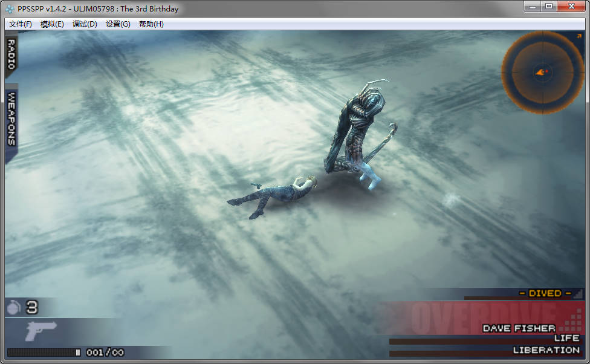The width and height of the screenshot is (590, 364).
Task: Open the 文件(F) menu
Action: 21,24
